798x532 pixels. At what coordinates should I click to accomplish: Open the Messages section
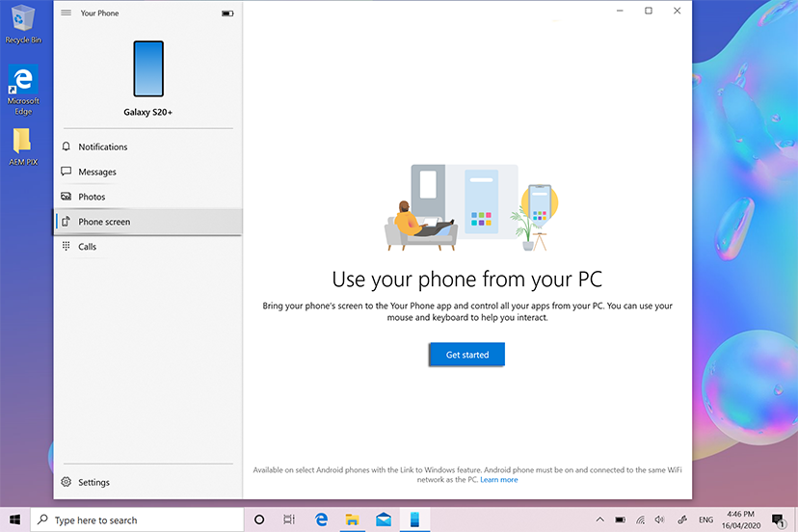coord(147,172)
